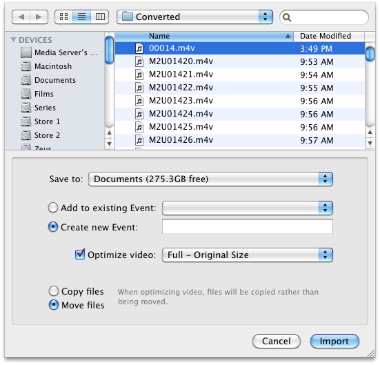Select Series drive icon in sidebar

click(26, 108)
